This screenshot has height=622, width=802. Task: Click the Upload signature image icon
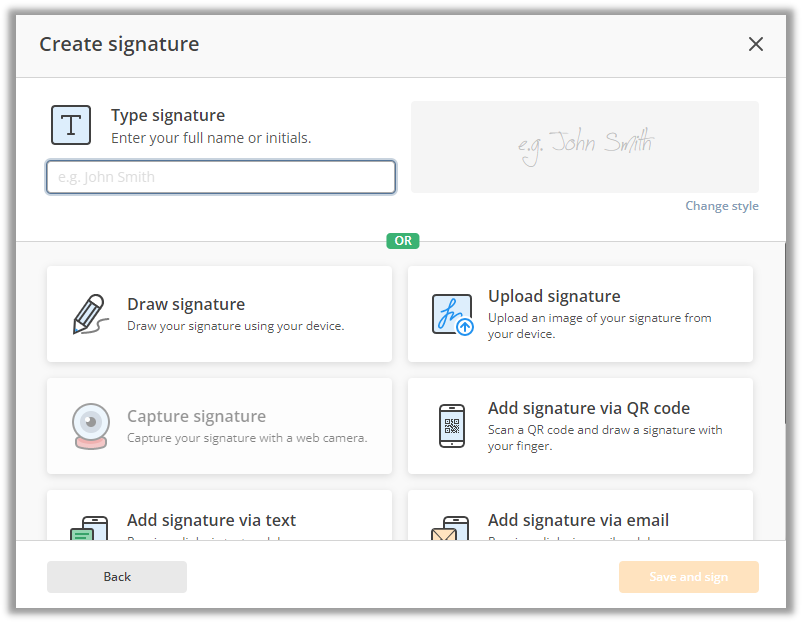pos(452,315)
